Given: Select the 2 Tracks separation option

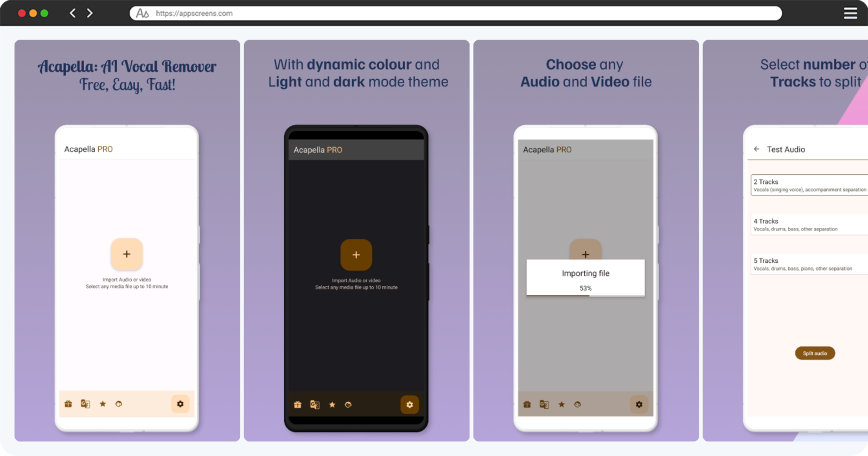Looking at the screenshot, I should [x=809, y=185].
